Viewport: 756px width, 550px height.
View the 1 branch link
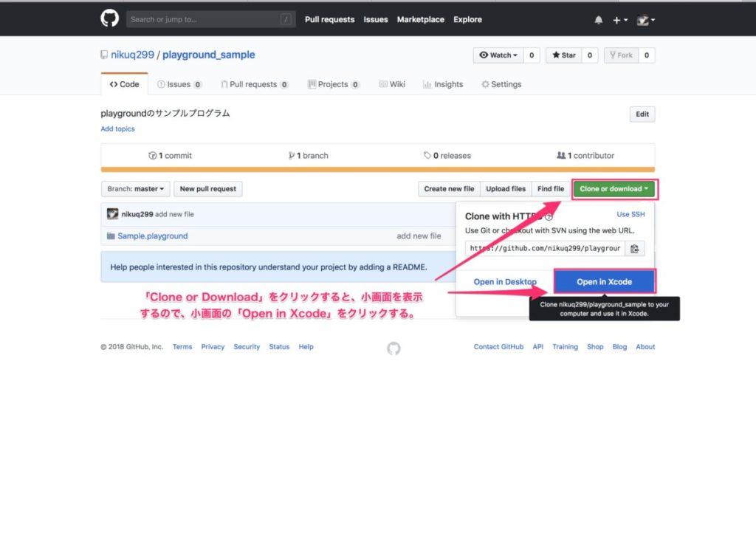tap(308, 155)
